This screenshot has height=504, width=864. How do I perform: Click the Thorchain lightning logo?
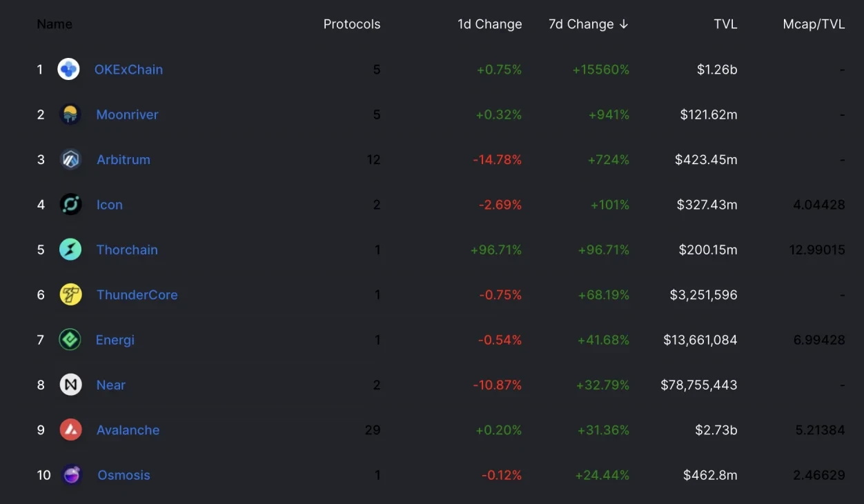70,250
